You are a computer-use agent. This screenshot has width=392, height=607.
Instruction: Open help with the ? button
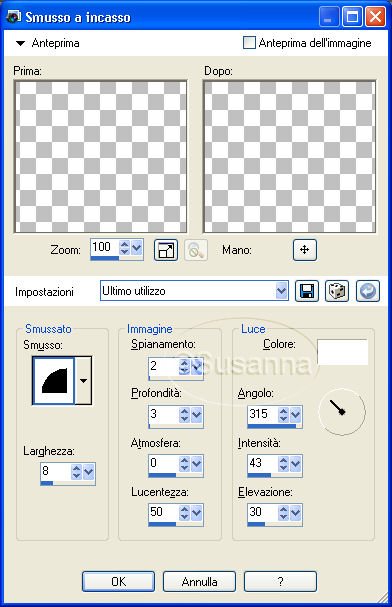coord(280,581)
